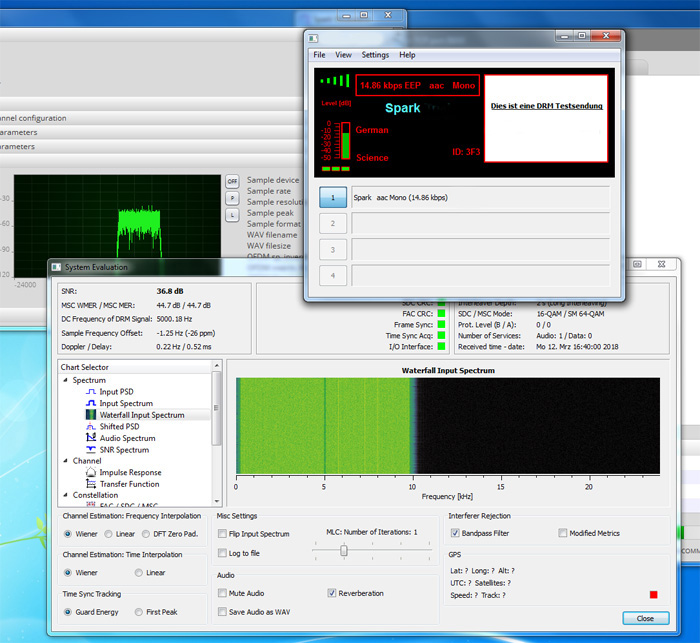
Task: Open the View menu
Action: pyautogui.click(x=343, y=55)
